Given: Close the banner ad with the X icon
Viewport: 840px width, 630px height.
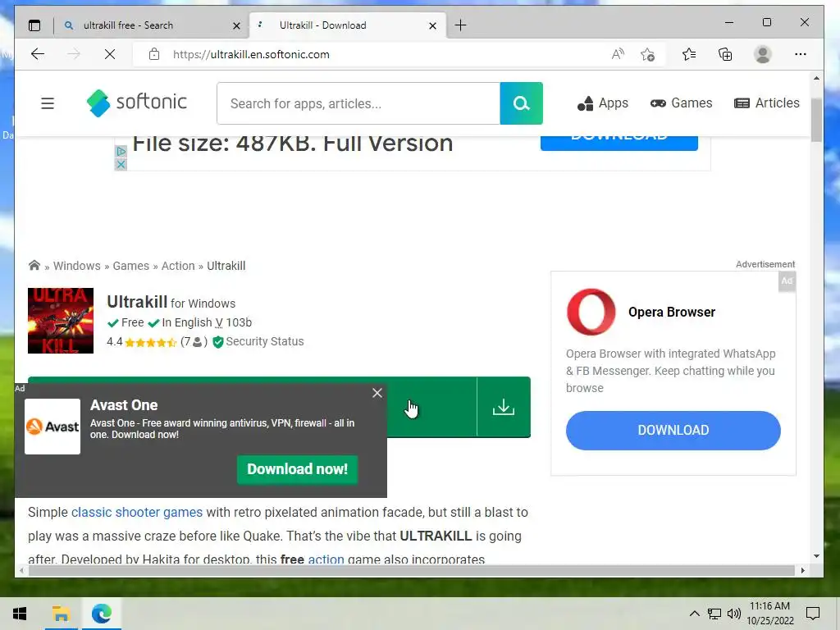Looking at the screenshot, I should coord(121,164).
